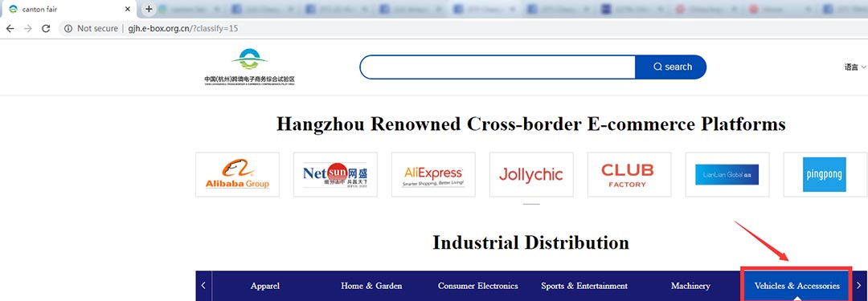Open the Not secure site info icon

tap(68, 28)
